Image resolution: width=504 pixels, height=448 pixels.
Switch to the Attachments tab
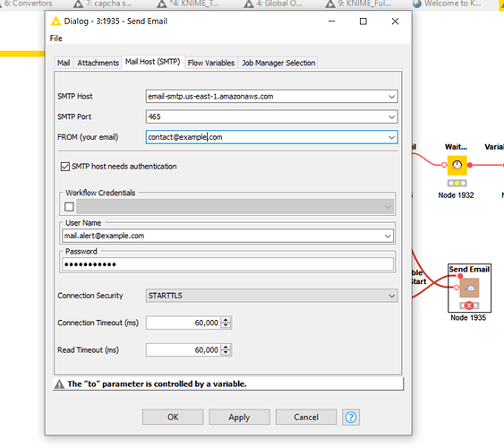tap(98, 63)
